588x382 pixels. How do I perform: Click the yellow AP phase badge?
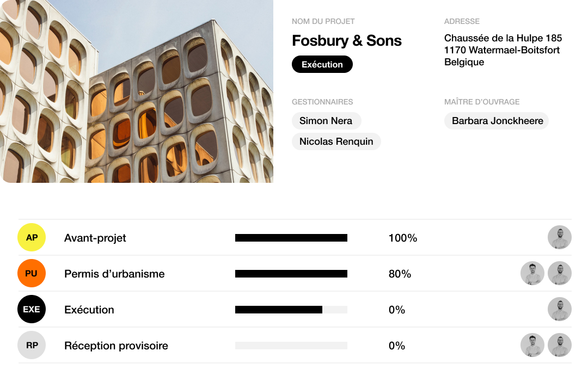coord(31,238)
